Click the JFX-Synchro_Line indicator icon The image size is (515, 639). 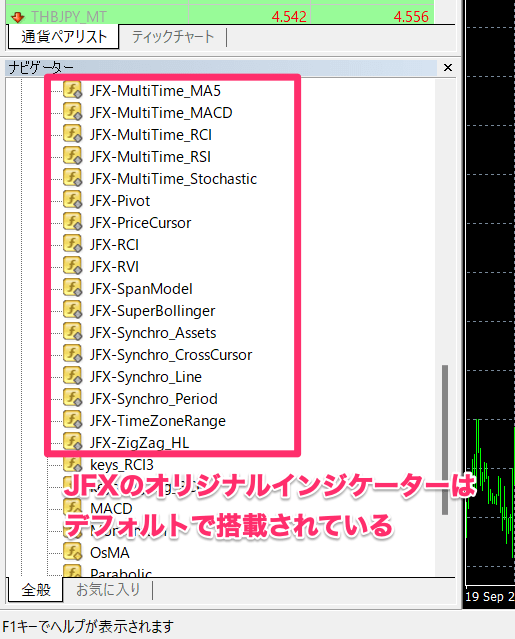point(73,376)
